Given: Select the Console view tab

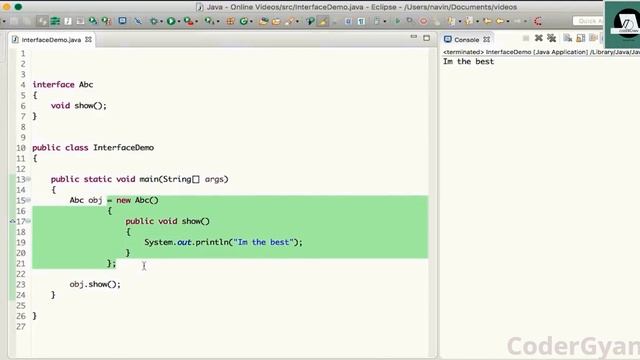Looking at the screenshot, I should click(x=466, y=40).
